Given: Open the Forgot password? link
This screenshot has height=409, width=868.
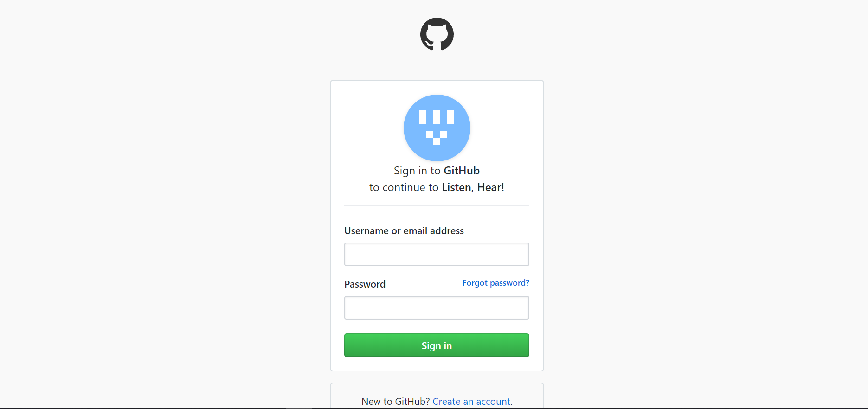Looking at the screenshot, I should point(495,283).
